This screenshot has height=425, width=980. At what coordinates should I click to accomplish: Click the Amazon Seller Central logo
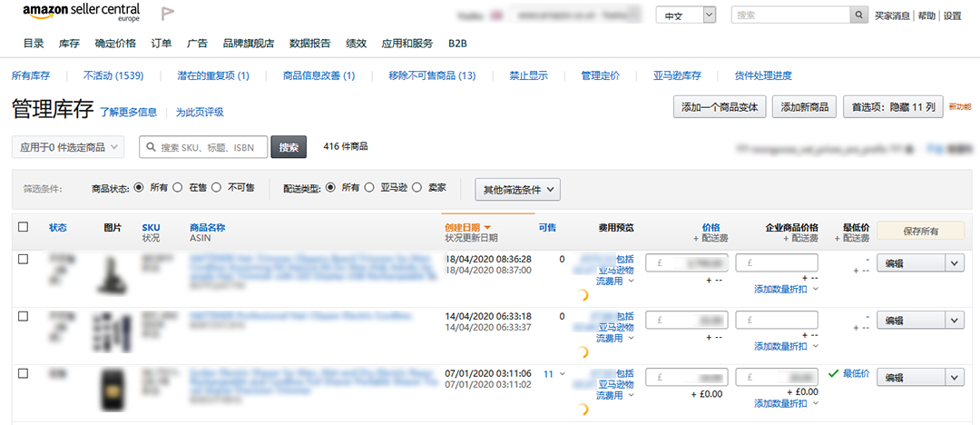point(82,13)
